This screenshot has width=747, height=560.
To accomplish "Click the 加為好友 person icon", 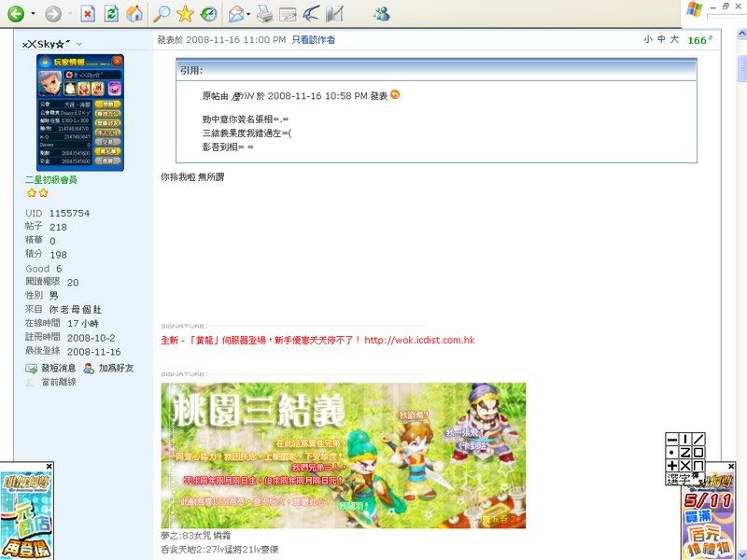I will click(89, 368).
